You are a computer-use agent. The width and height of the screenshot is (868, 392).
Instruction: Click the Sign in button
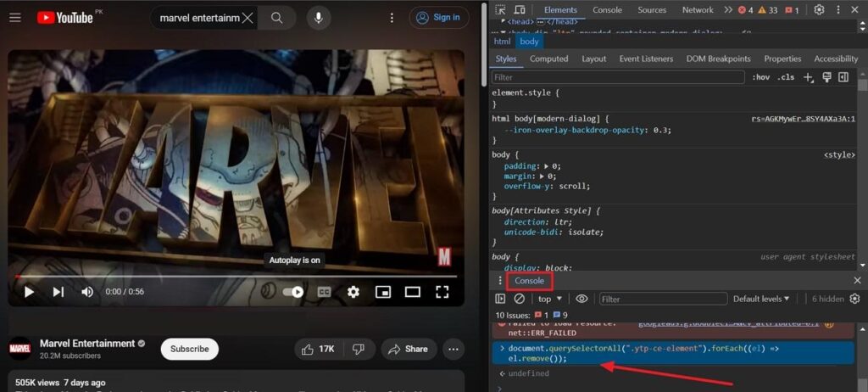439,18
